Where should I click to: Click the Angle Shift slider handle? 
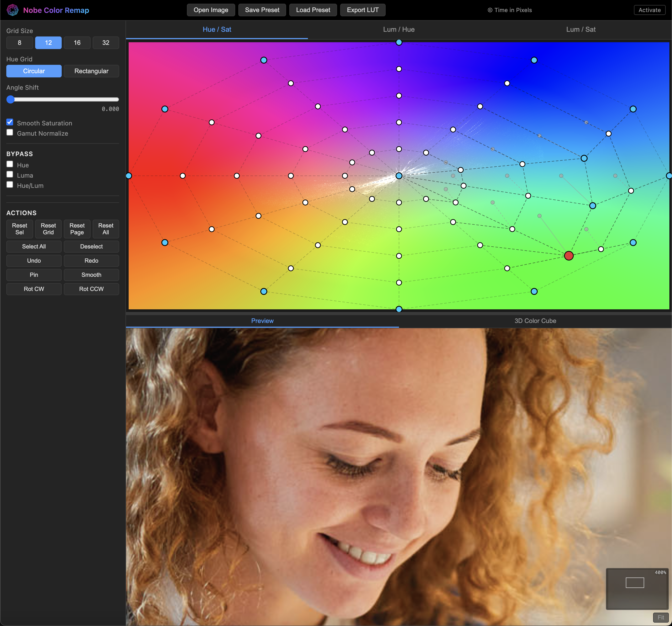point(10,99)
